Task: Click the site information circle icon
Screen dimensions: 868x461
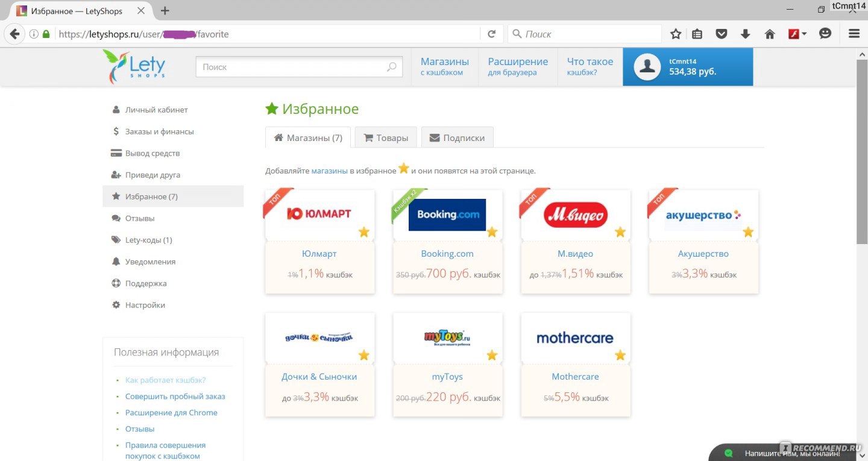Action: (34, 34)
